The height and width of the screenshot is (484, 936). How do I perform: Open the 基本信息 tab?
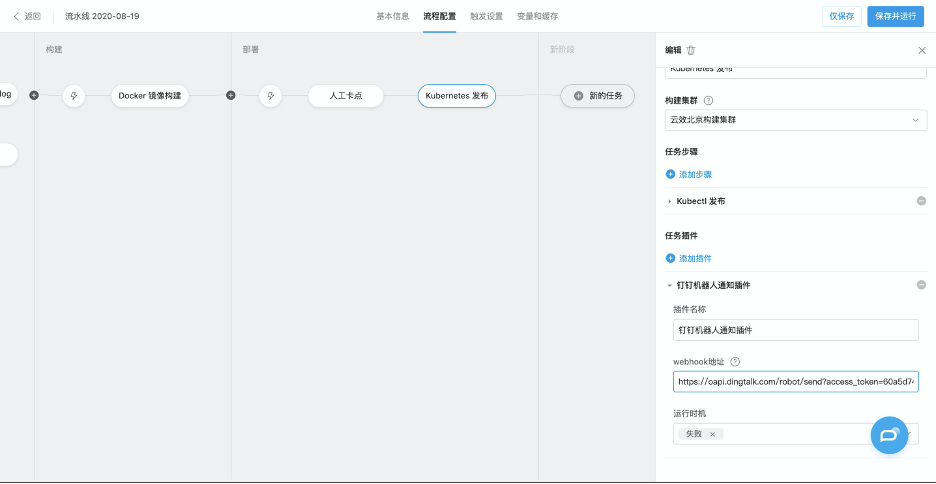tap(392, 16)
